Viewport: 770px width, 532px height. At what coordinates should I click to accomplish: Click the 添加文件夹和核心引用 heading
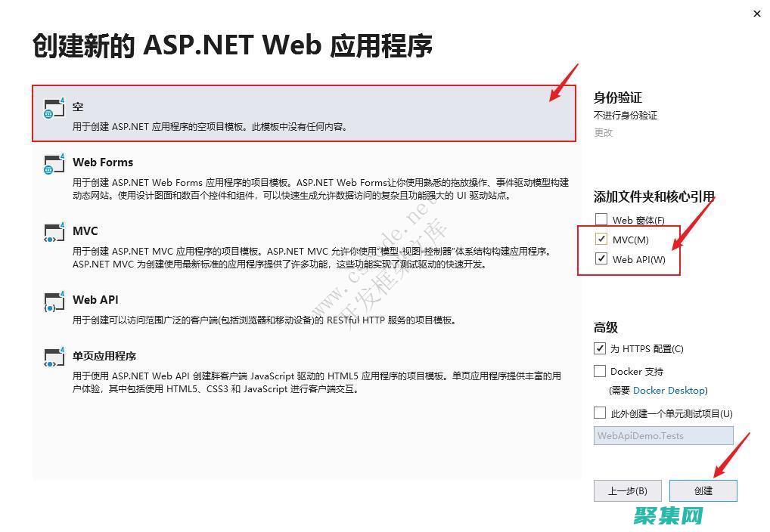click(x=654, y=196)
